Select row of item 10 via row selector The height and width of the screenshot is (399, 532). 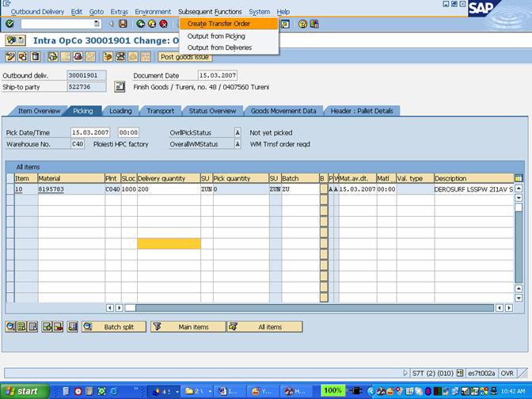tap(10, 189)
